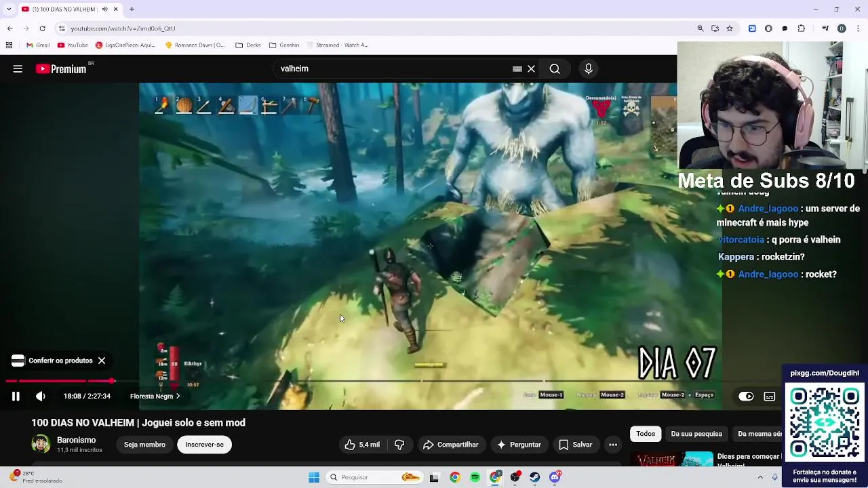Click the Seja membro button
The height and width of the screenshot is (488, 868).
click(144, 445)
